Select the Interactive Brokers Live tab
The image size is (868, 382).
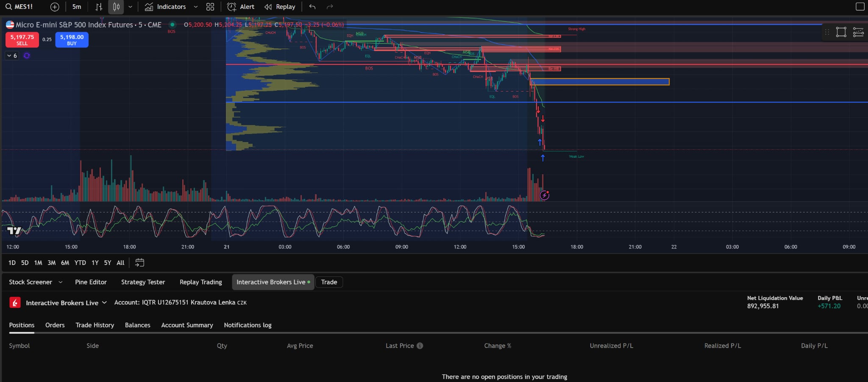coord(273,282)
